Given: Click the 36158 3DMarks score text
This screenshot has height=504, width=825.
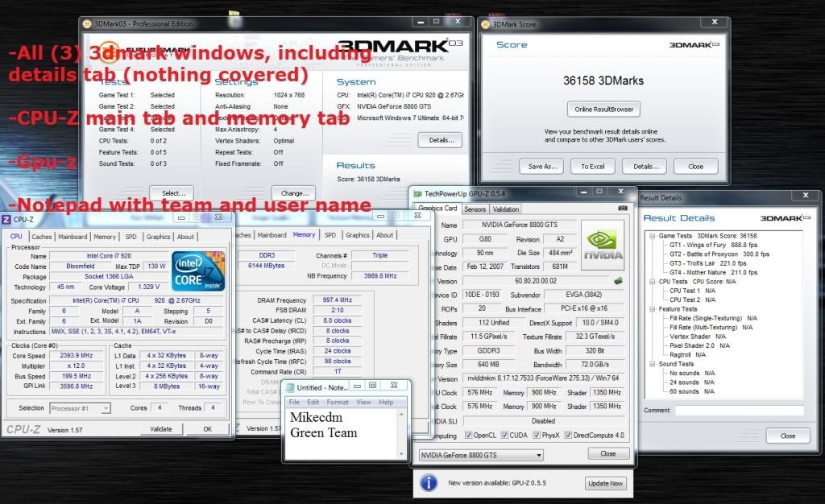Looking at the screenshot, I should tap(603, 81).
